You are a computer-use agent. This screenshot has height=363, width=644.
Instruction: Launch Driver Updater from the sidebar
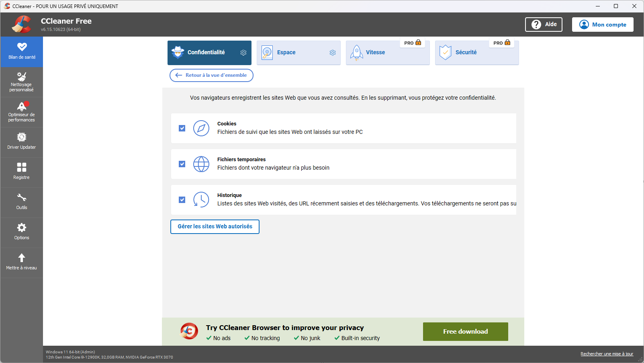(22, 142)
